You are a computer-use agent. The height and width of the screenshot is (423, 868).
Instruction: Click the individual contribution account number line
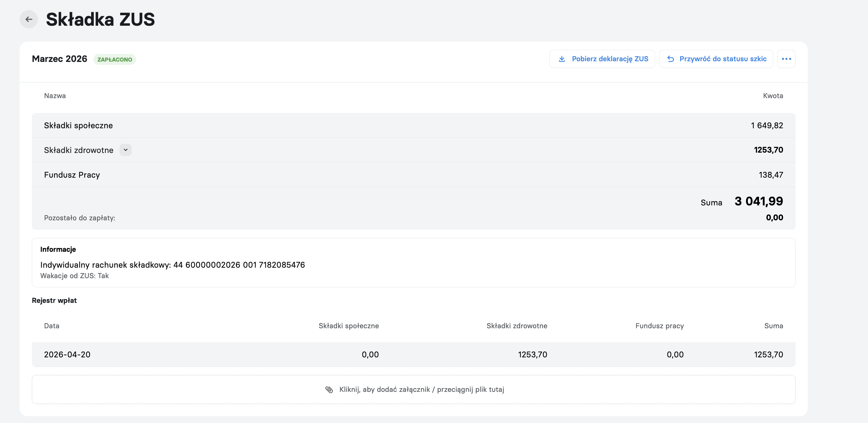point(172,265)
